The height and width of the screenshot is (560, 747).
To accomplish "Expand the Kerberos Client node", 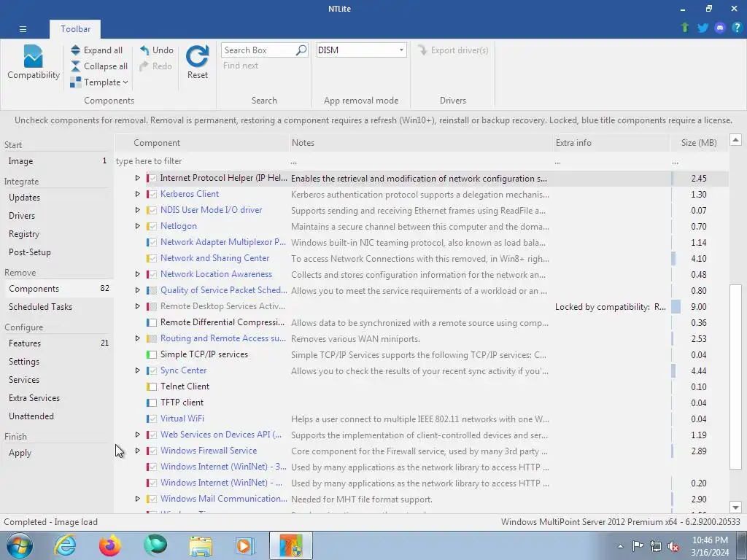I will click(x=137, y=194).
